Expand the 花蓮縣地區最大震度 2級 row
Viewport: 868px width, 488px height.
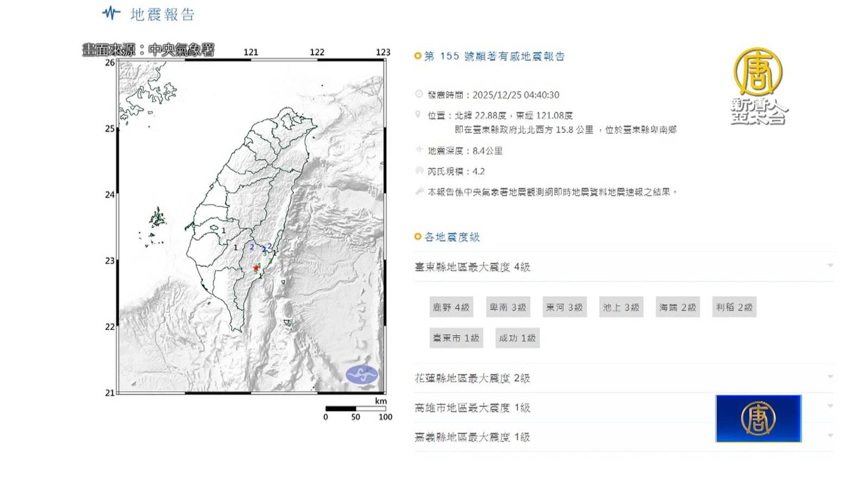click(x=830, y=377)
